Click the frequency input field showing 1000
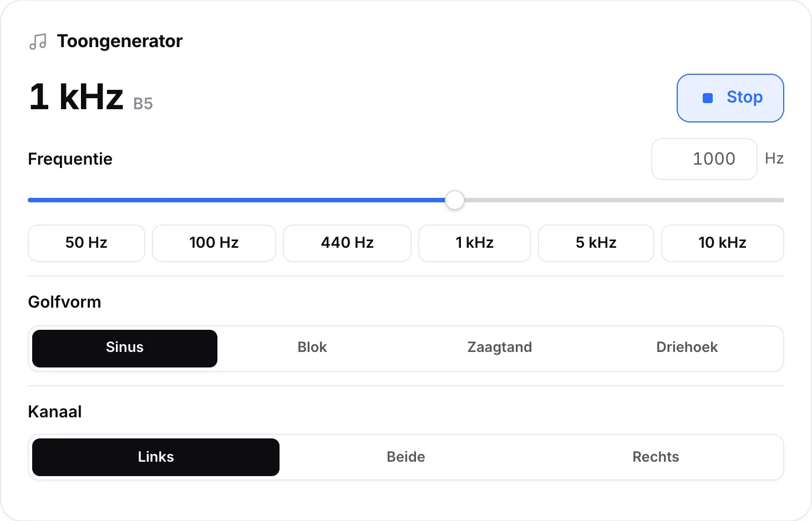 (704, 159)
